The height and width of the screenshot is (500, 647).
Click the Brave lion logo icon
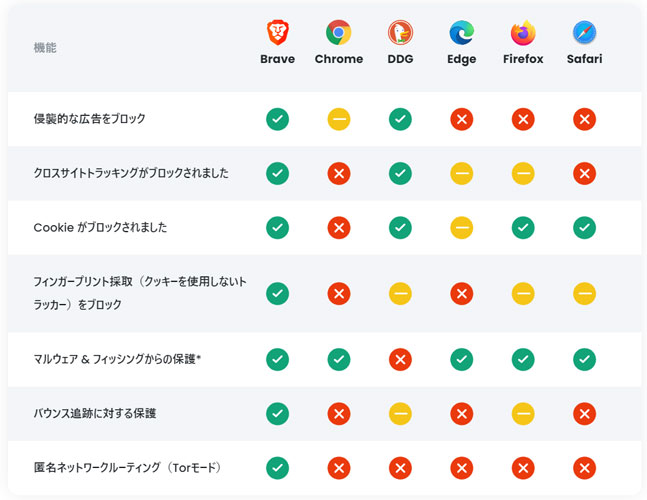(x=277, y=32)
